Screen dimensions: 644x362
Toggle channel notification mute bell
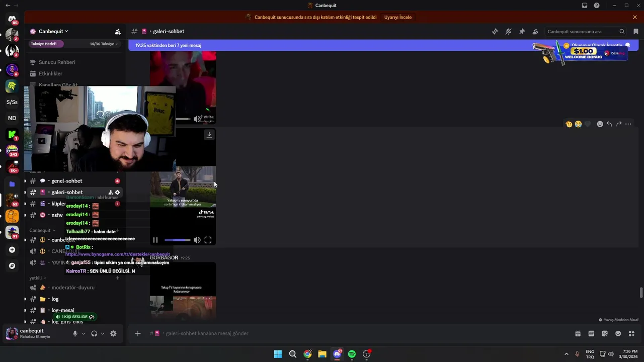point(509,31)
